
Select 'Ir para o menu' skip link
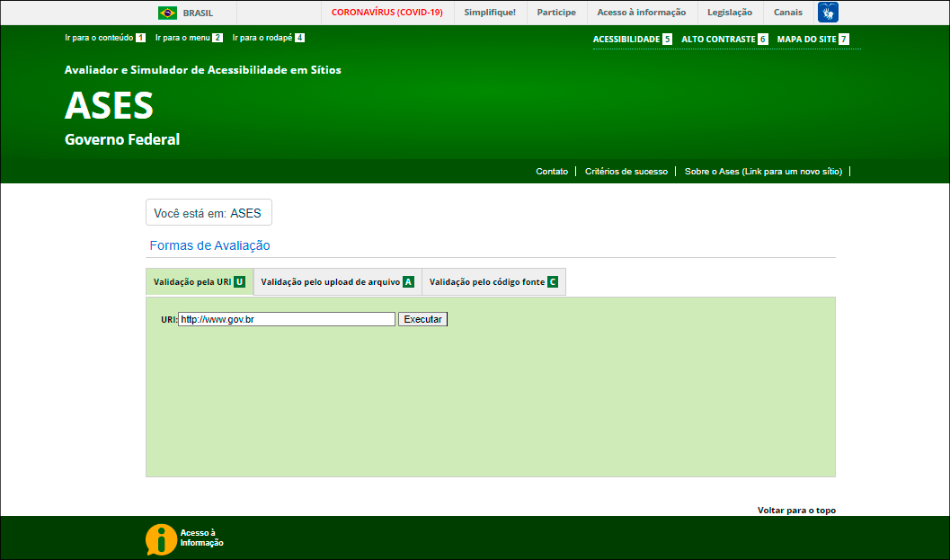189,38
